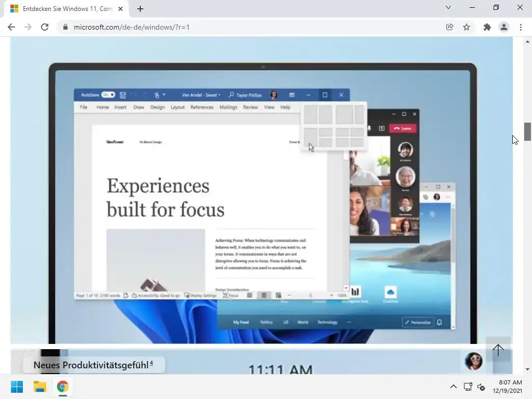The height and width of the screenshot is (399, 532).
Task: Click Word zoom slider
Action: coord(310,296)
